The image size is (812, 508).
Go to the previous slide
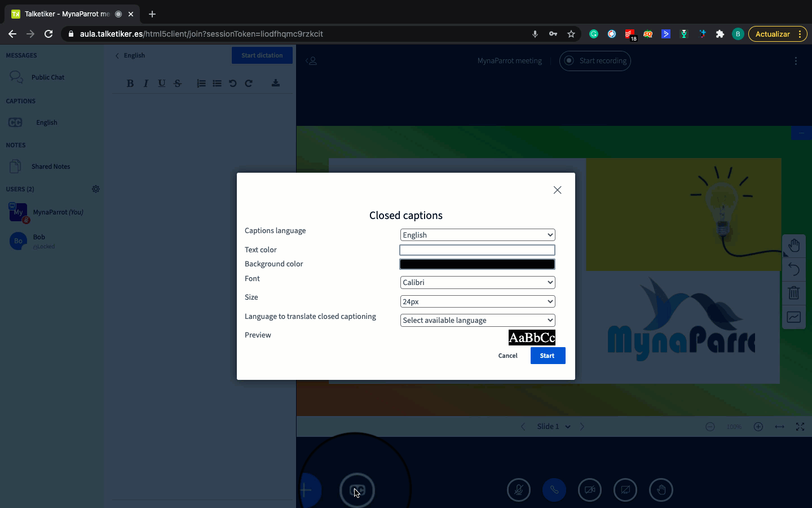(523, 427)
